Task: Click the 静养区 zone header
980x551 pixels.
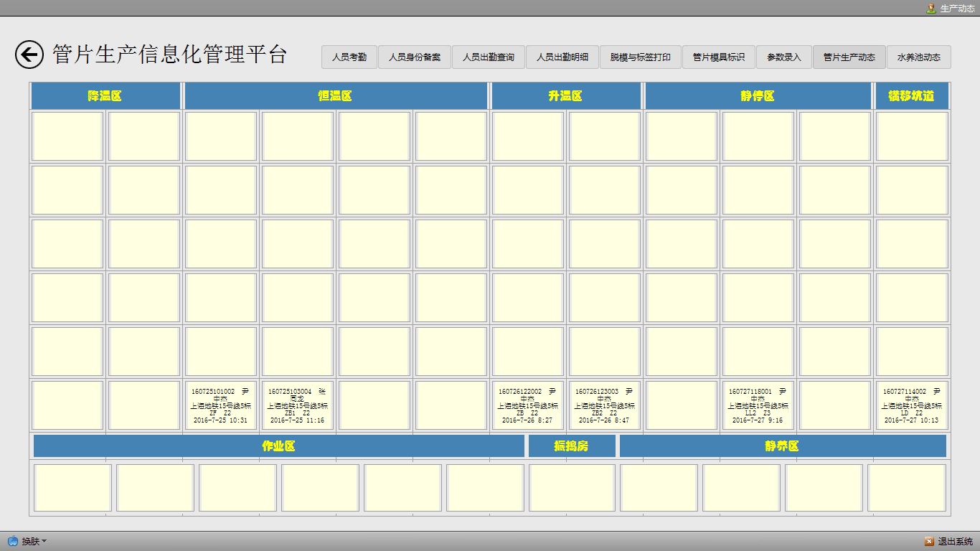Action: tap(783, 446)
